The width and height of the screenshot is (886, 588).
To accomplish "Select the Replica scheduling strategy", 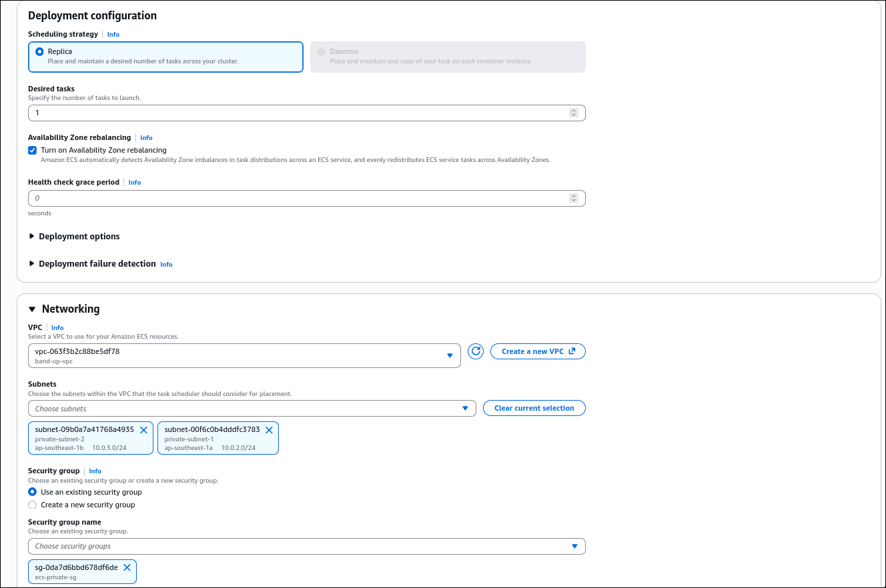I will click(x=41, y=51).
